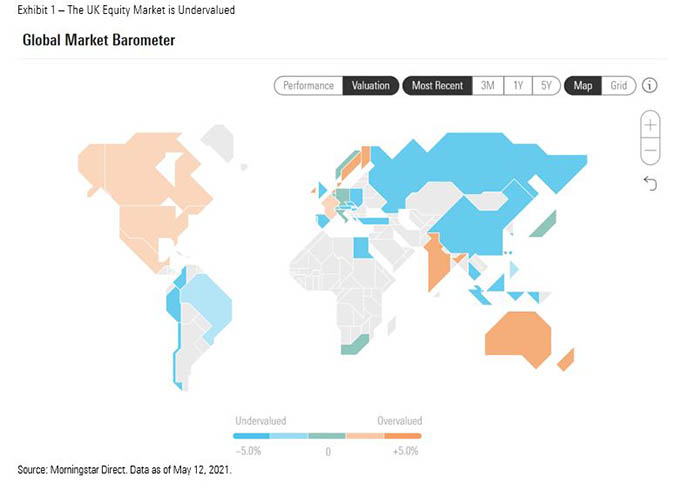This screenshot has width=675, height=490.
Task: Select the Most Recent time period
Action: click(437, 86)
